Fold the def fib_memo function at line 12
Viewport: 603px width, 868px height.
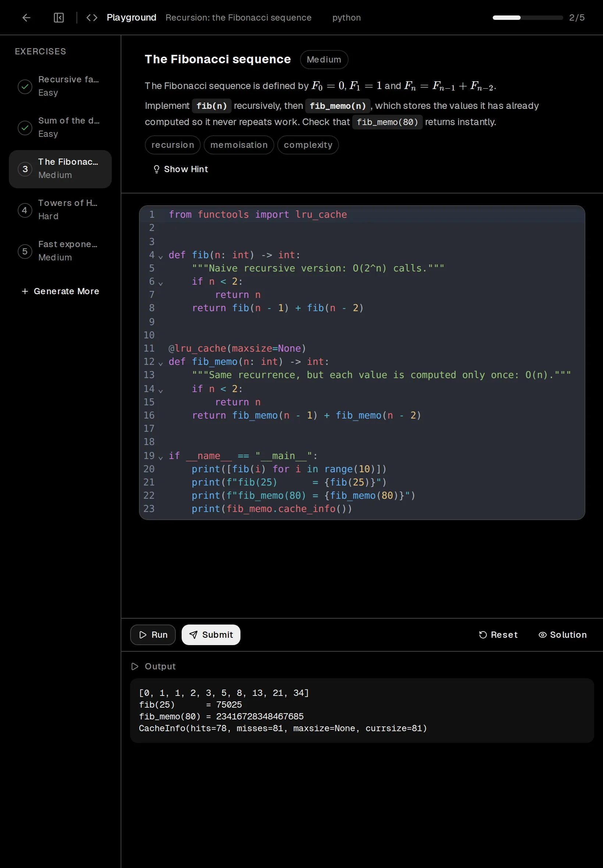[161, 364]
